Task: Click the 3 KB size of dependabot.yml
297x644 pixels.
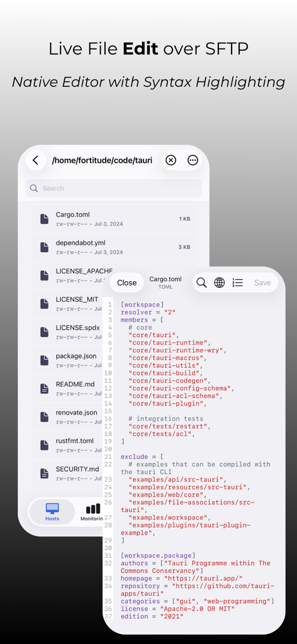Action: point(184,247)
